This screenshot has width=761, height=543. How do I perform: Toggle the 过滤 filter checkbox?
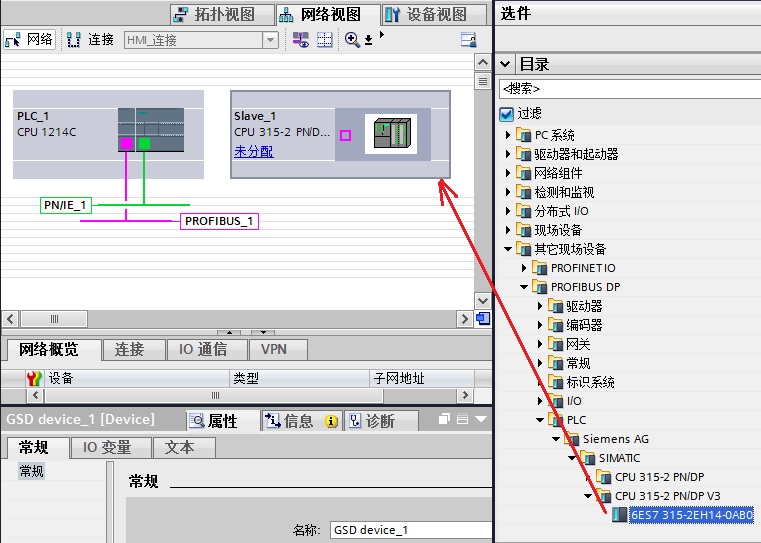506,114
